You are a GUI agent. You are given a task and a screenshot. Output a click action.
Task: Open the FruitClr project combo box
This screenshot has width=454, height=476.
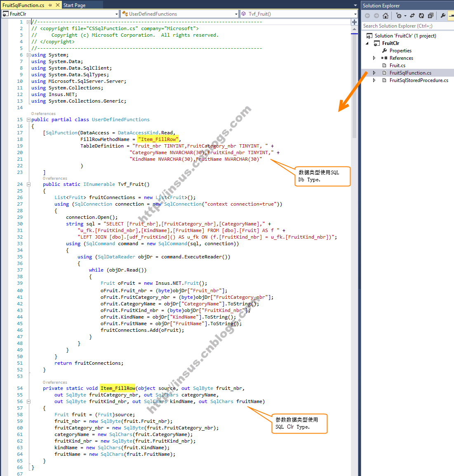(x=60, y=14)
